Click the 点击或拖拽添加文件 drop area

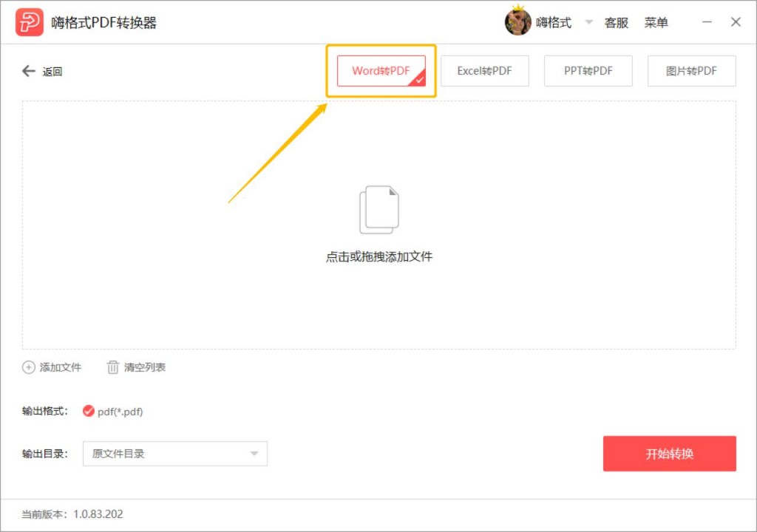pyautogui.click(x=379, y=256)
